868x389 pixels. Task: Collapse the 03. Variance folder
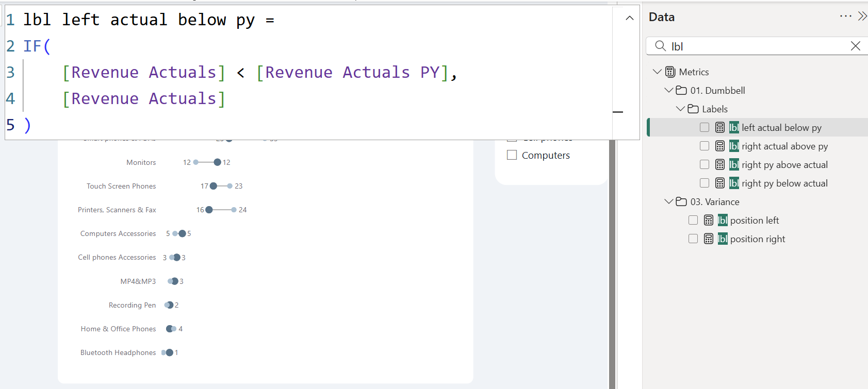point(669,201)
